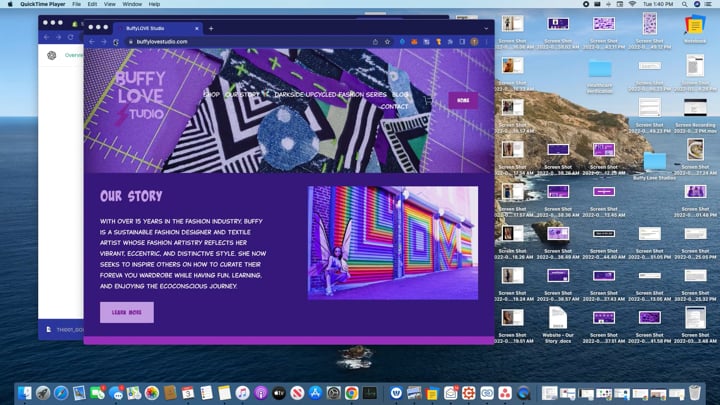Image resolution: width=720 pixels, height=405 pixels.
Task: Open the Blog navigation link
Action: [400, 95]
